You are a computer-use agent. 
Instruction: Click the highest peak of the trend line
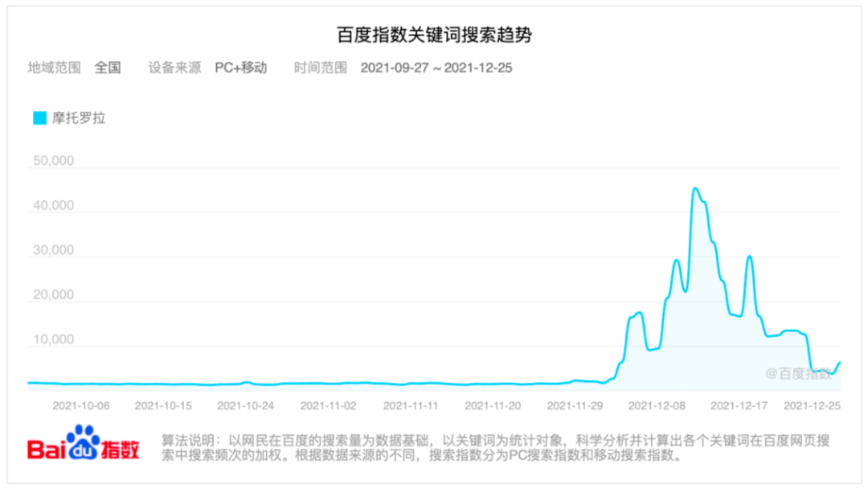click(x=695, y=189)
